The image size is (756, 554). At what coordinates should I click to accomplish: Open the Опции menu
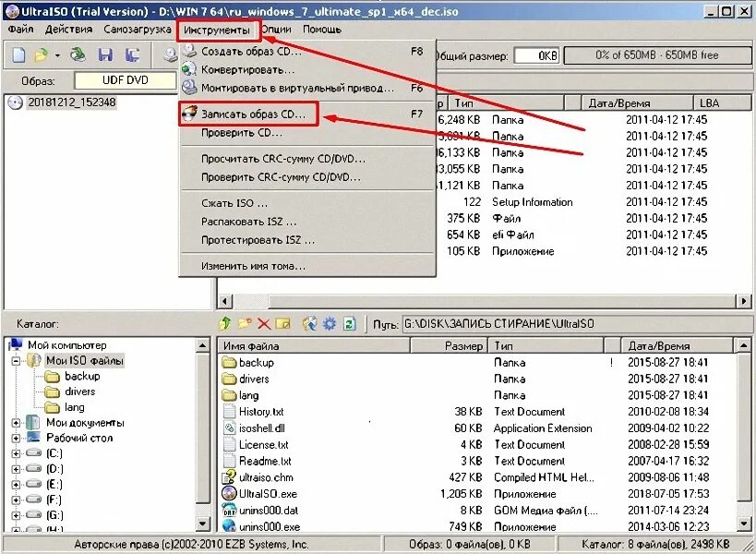pyautogui.click(x=277, y=30)
